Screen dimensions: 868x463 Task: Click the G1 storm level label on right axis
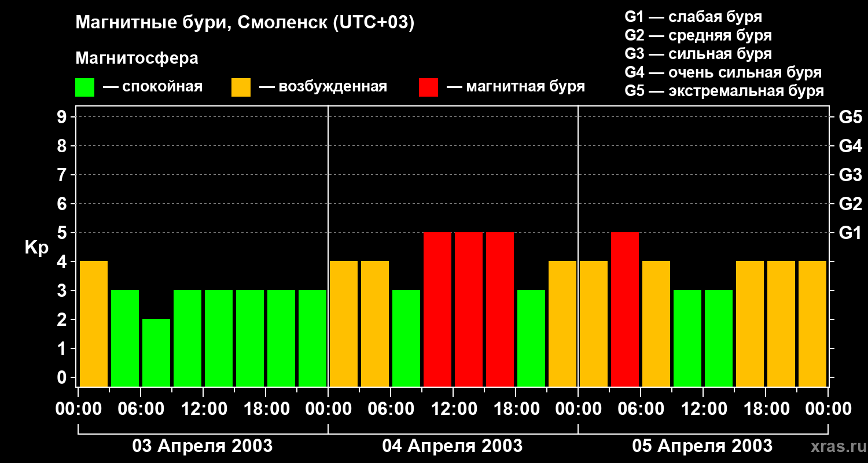tap(851, 233)
